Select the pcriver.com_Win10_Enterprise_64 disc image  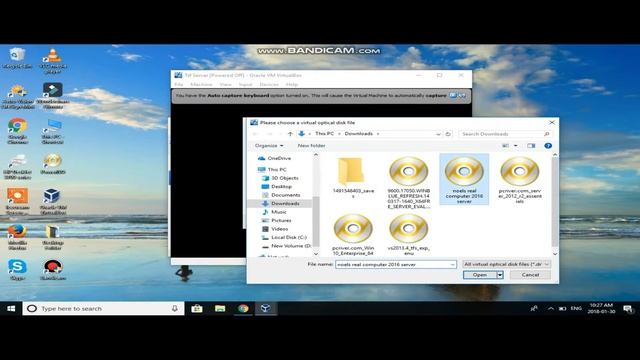click(353, 235)
